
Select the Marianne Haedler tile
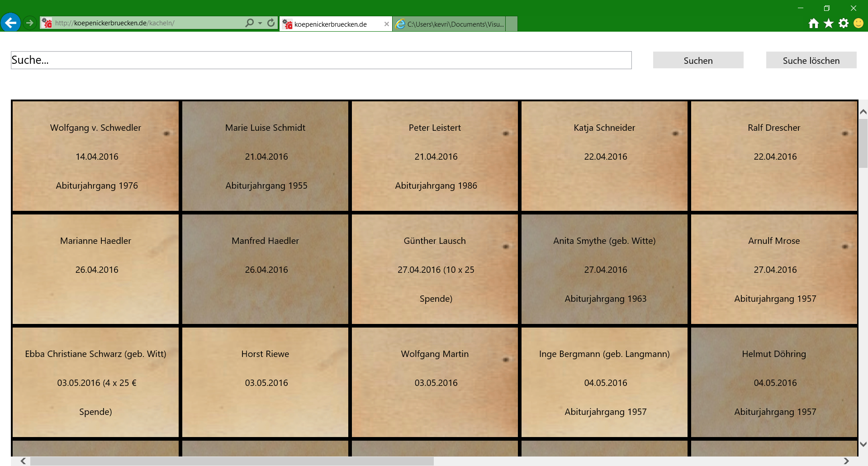[95, 269]
